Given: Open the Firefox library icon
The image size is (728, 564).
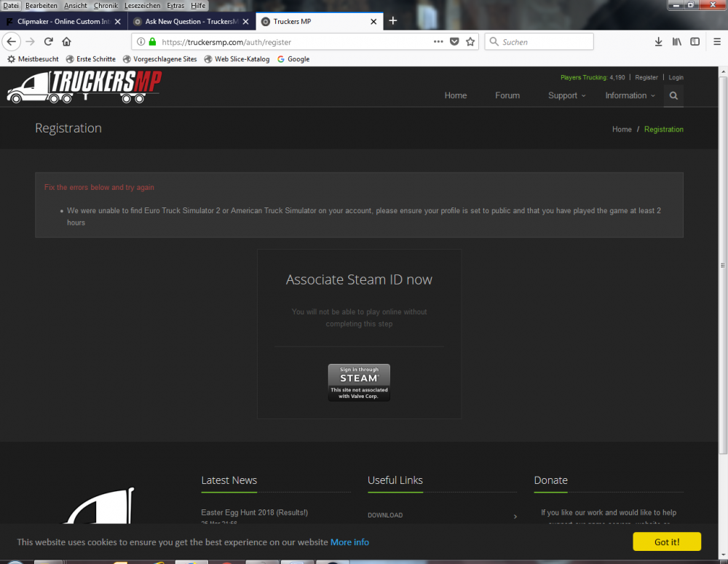Looking at the screenshot, I should pyautogui.click(x=677, y=41).
